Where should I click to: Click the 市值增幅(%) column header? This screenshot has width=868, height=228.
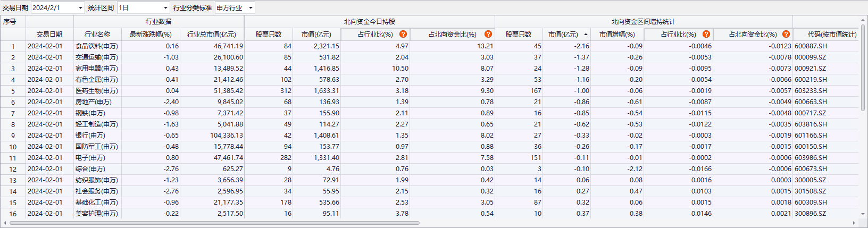(617, 35)
